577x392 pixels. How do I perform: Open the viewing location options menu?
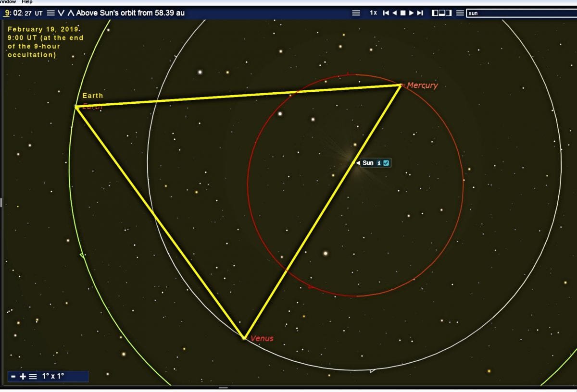pyautogui.click(x=51, y=13)
